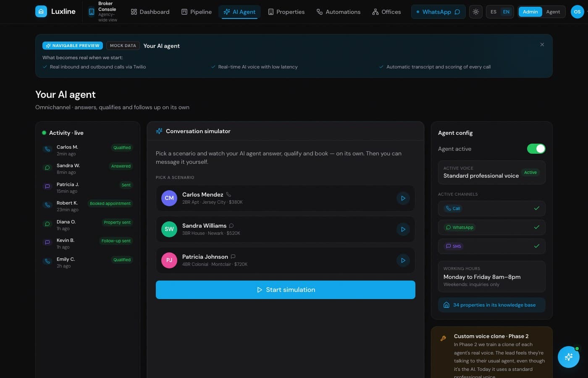Switch to the Agent role view
The height and width of the screenshot is (378, 588).
coord(553,12)
